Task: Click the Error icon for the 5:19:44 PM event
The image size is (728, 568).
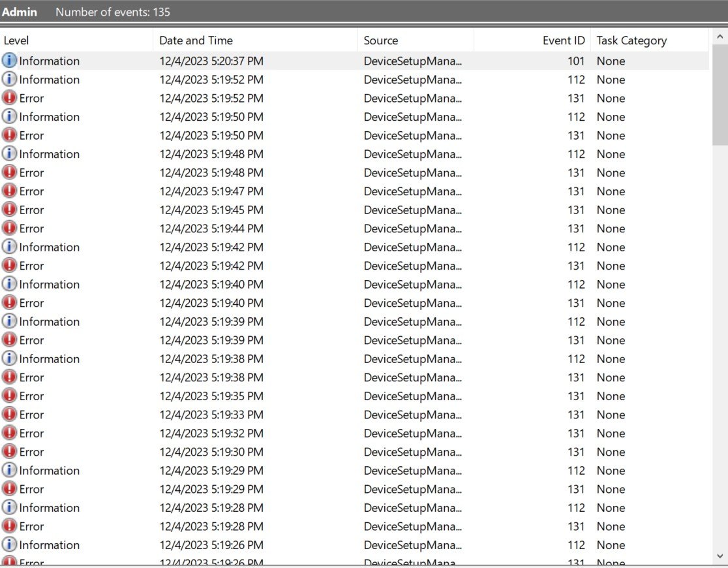Action: (9, 228)
